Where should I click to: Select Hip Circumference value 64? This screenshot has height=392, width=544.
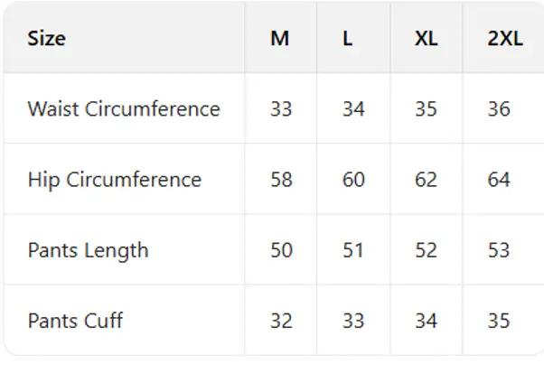499,180
